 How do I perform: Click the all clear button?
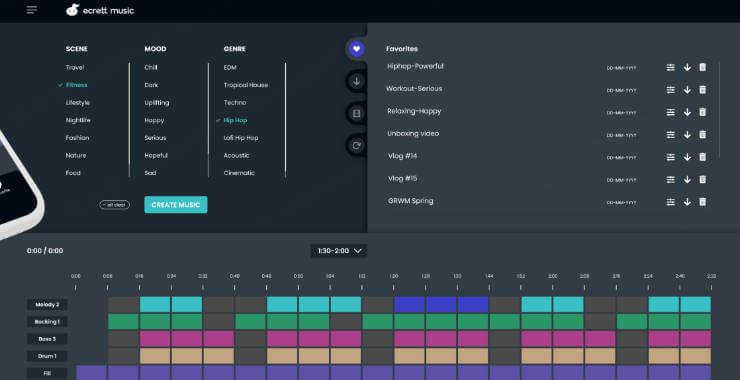(114, 205)
